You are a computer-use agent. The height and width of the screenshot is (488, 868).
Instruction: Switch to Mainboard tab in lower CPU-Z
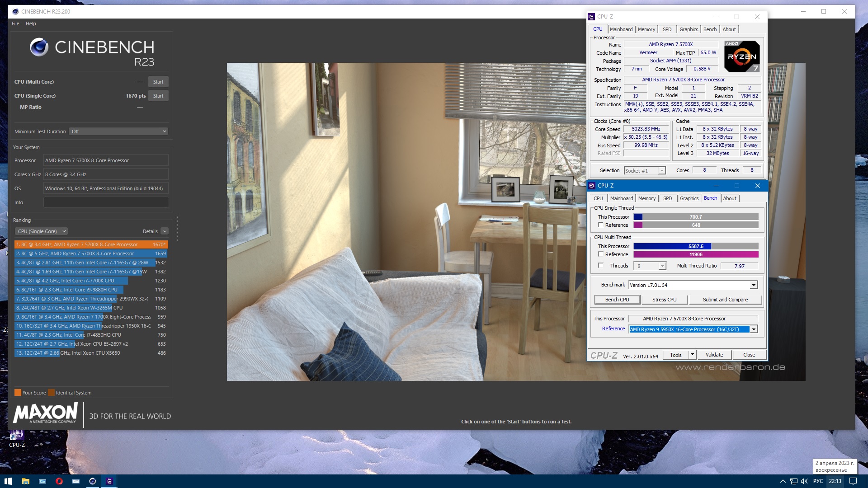click(621, 198)
